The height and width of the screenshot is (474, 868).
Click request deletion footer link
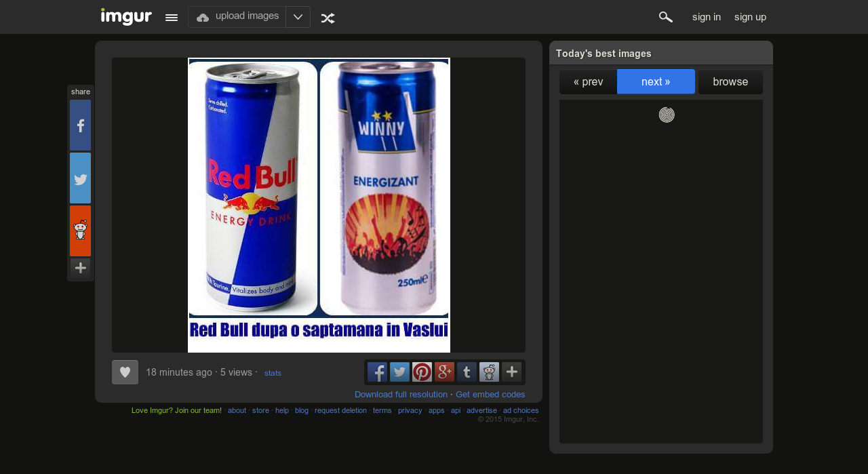(340, 410)
